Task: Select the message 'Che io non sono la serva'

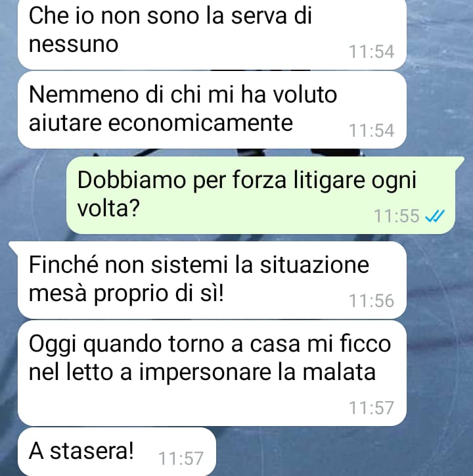Action: click(212, 34)
